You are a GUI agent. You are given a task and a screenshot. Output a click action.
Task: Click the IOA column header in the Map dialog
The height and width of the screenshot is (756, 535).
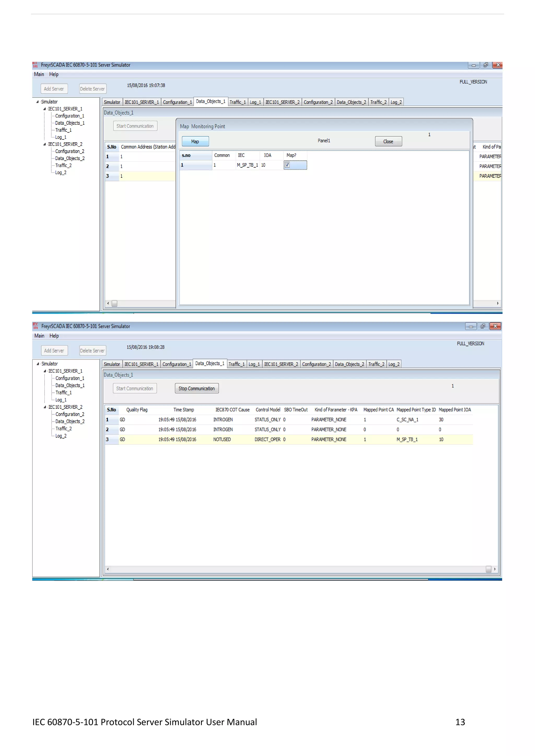click(271, 155)
